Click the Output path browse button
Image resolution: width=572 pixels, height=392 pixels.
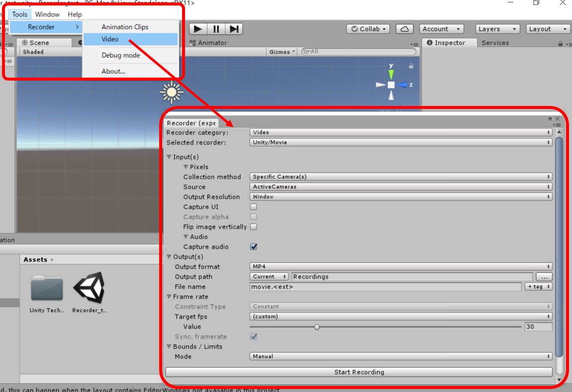[544, 277]
